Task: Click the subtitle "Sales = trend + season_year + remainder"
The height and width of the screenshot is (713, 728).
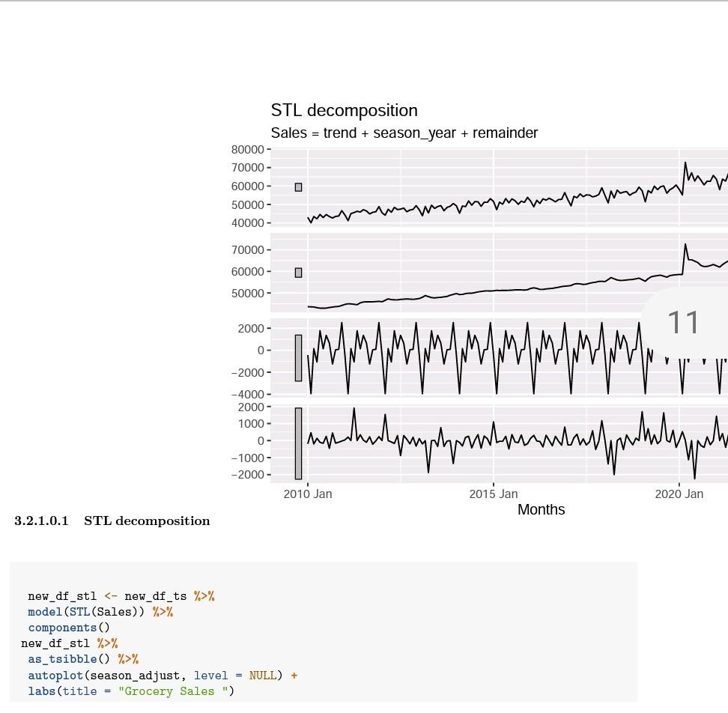Action: [404, 133]
